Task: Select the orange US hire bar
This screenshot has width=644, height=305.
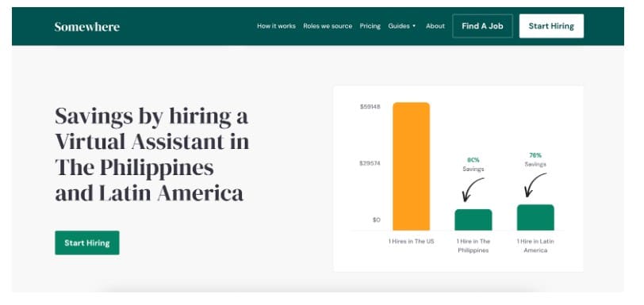Action: click(411, 166)
